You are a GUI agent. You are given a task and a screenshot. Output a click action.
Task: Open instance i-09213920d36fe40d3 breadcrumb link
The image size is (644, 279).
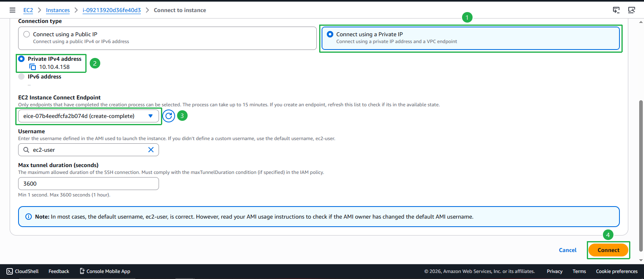(x=111, y=10)
